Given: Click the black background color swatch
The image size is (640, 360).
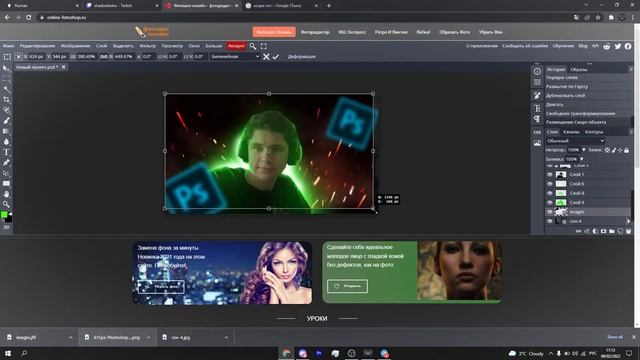Looking at the screenshot, I should [9, 219].
